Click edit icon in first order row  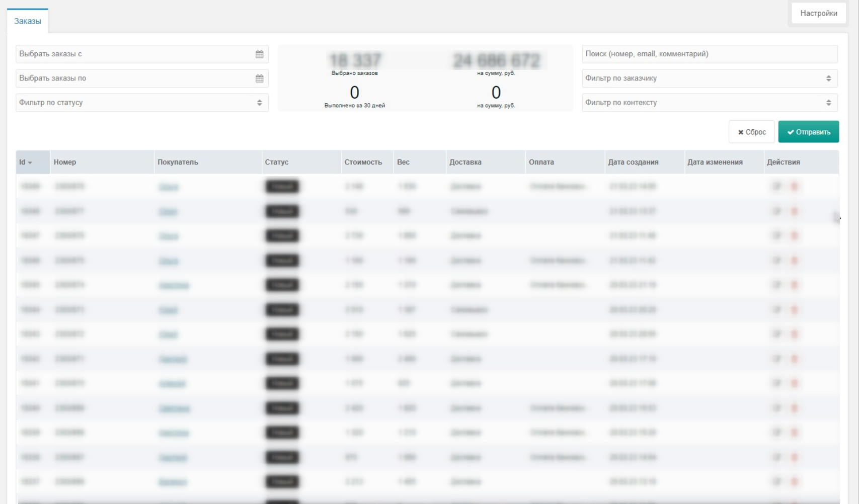(777, 187)
